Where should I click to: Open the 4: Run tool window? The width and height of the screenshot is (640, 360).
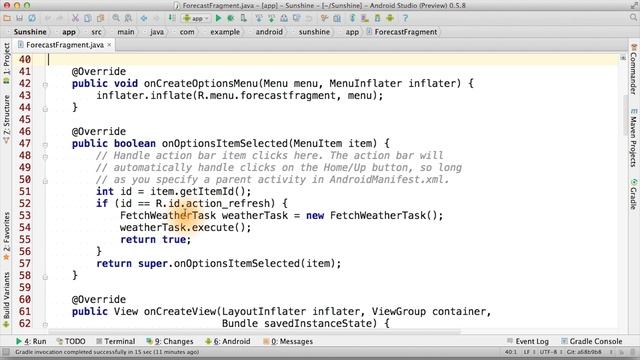(31, 341)
